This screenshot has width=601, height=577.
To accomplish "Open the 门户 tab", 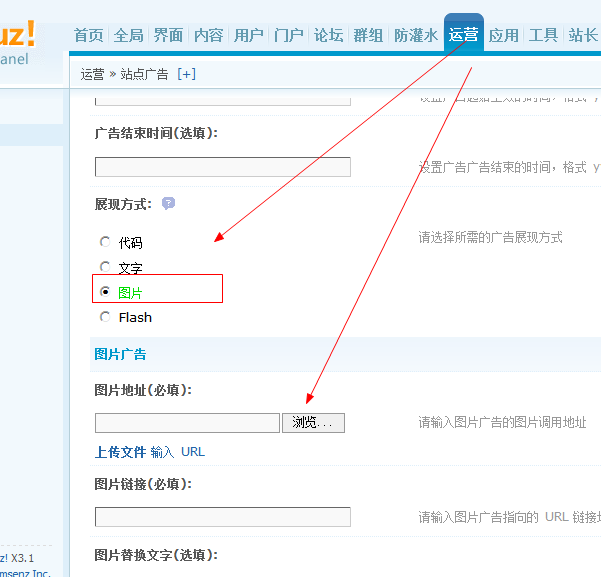I will pyautogui.click(x=289, y=36).
